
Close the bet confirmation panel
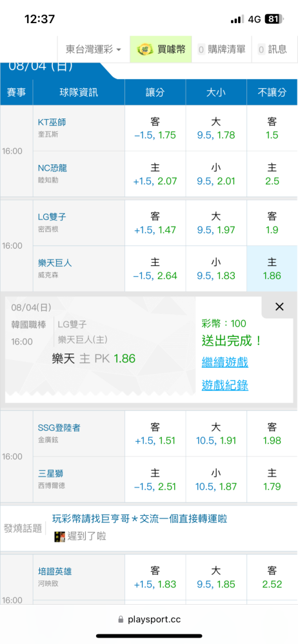tap(279, 307)
